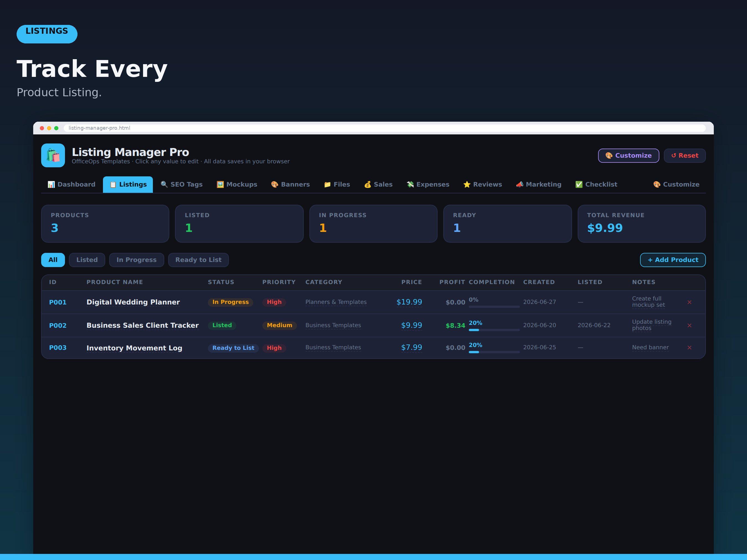
Task: Switch to the SEO Tags tab
Action: [182, 184]
